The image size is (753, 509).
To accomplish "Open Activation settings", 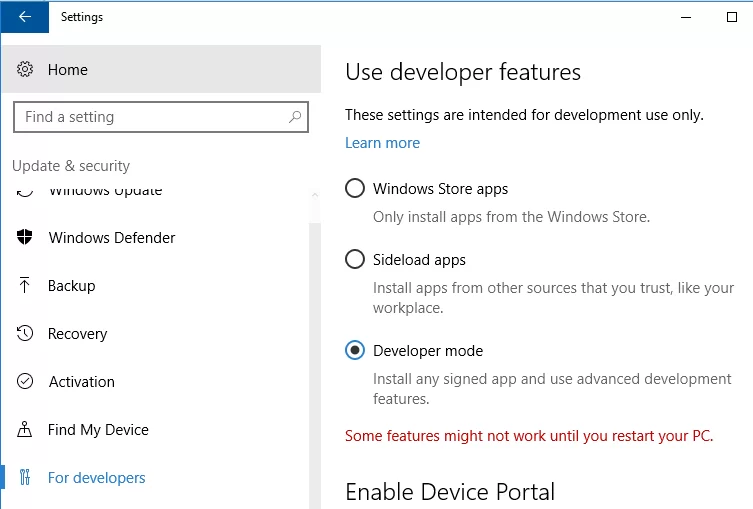I will point(156,381).
